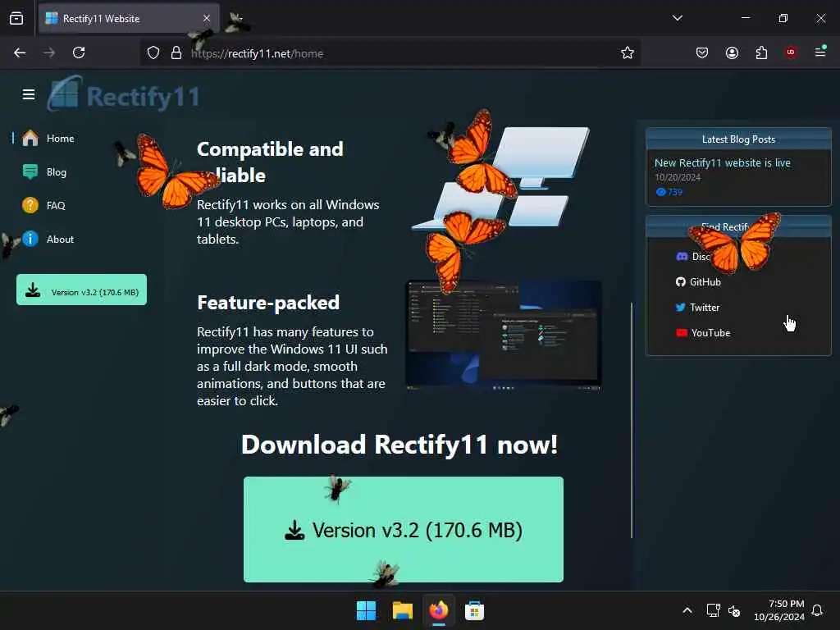This screenshot has height=630, width=840.
Task: Click the large Version v3.2 (170.6 MB) button
Action: [x=404, y=529]
